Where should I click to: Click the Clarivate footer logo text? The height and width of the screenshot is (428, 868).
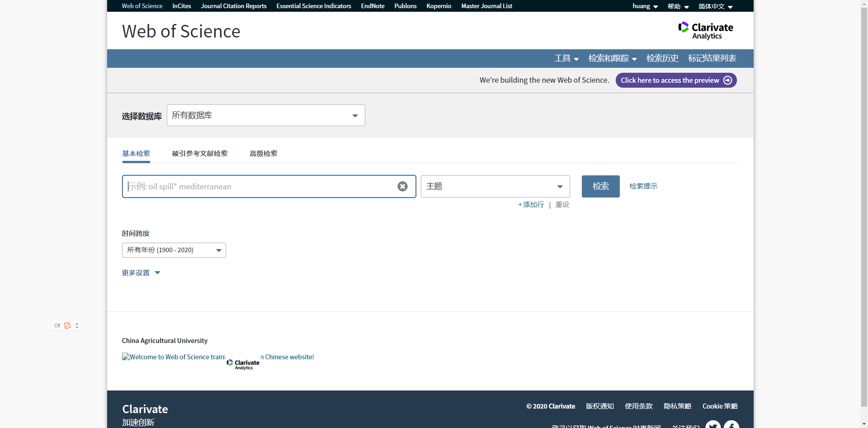point(145,409)
